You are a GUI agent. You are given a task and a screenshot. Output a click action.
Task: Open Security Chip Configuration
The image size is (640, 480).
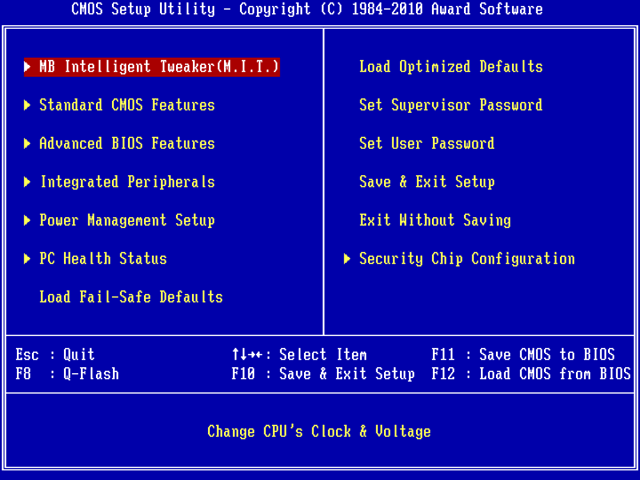pyautogui.click(x=467, y=259)
